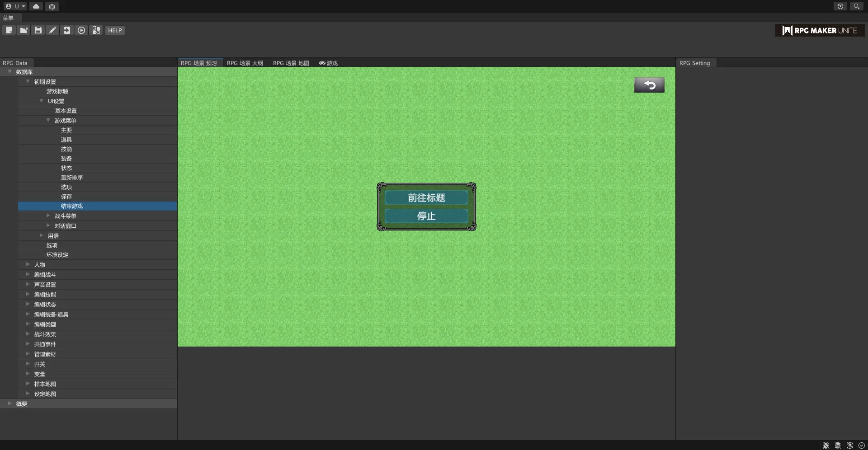The height and width of the screenshot is (450, 868).
Task: Click the save floppy disk icon
Action: [38, 30]
